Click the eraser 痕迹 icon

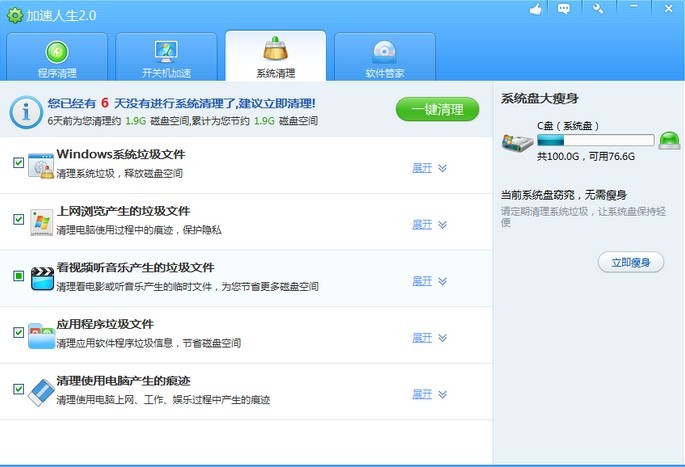tap(41, 392)
